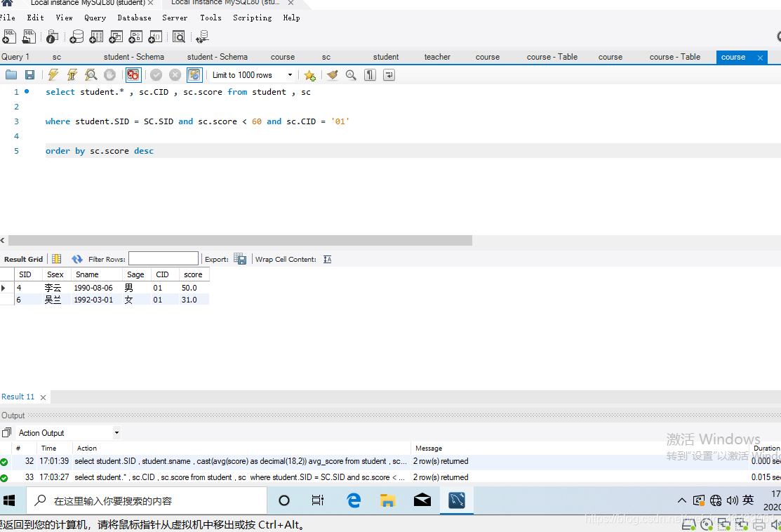Open the Help menu
The width and height of the screenshot is (781, 532).
tap(292, 18)
